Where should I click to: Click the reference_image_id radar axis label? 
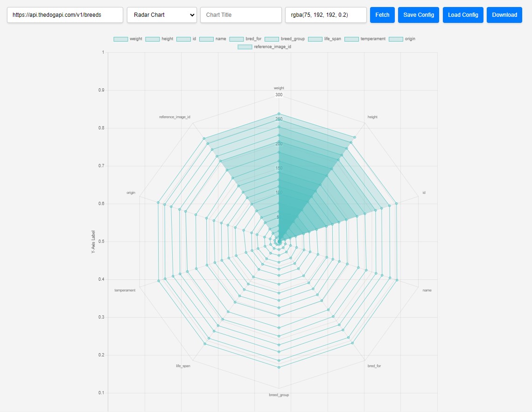[175, 117]
